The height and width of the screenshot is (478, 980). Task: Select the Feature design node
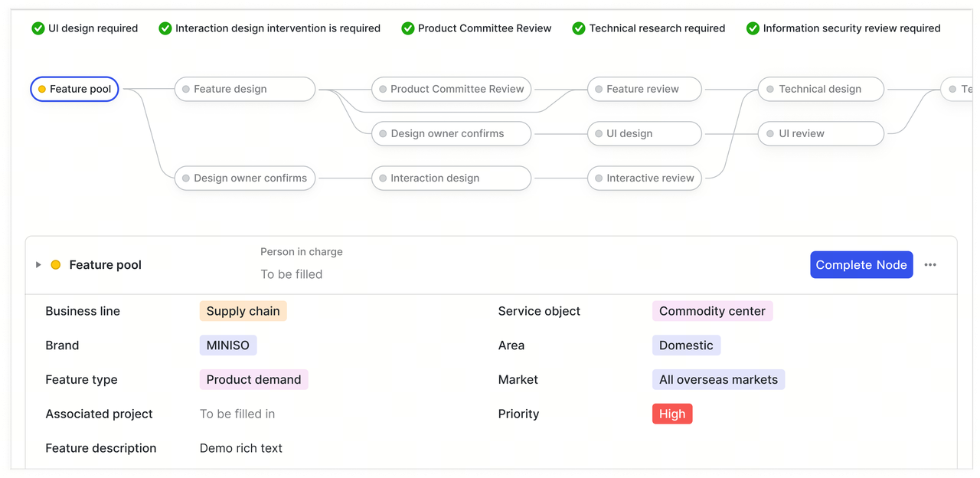[244, 90]
